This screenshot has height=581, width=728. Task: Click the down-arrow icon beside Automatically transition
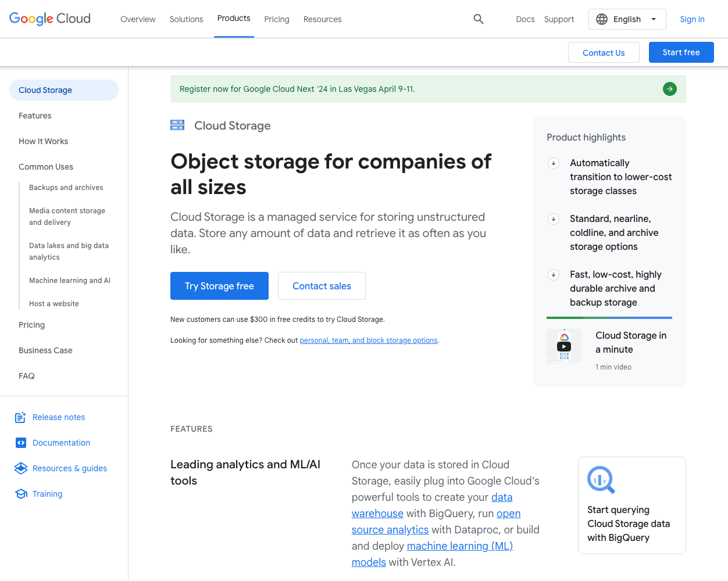pos(554,163)
